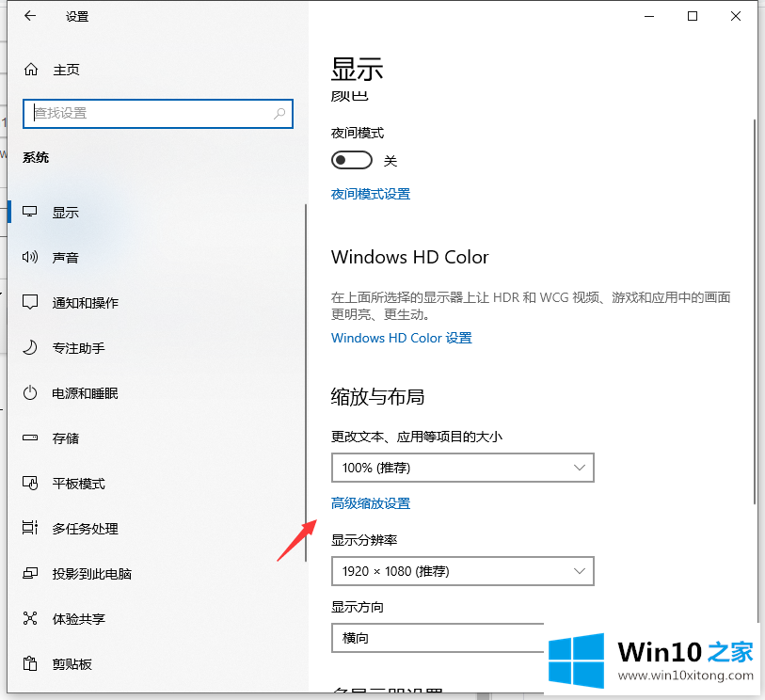Open the 主页 home icon
The image size is (765, 700).
pos(31,70)
